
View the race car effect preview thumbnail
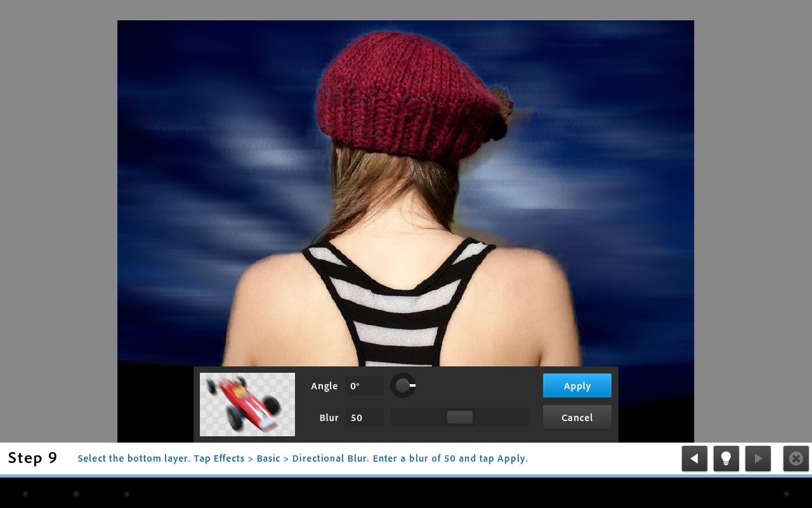click(247, 404)
